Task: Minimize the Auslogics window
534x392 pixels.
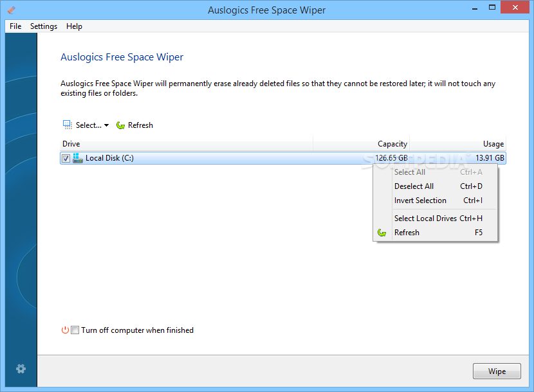Action: point(475,8)
